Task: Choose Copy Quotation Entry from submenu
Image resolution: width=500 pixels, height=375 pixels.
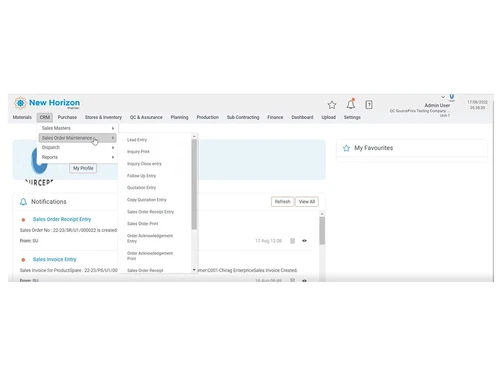Action: coord(147,200)
